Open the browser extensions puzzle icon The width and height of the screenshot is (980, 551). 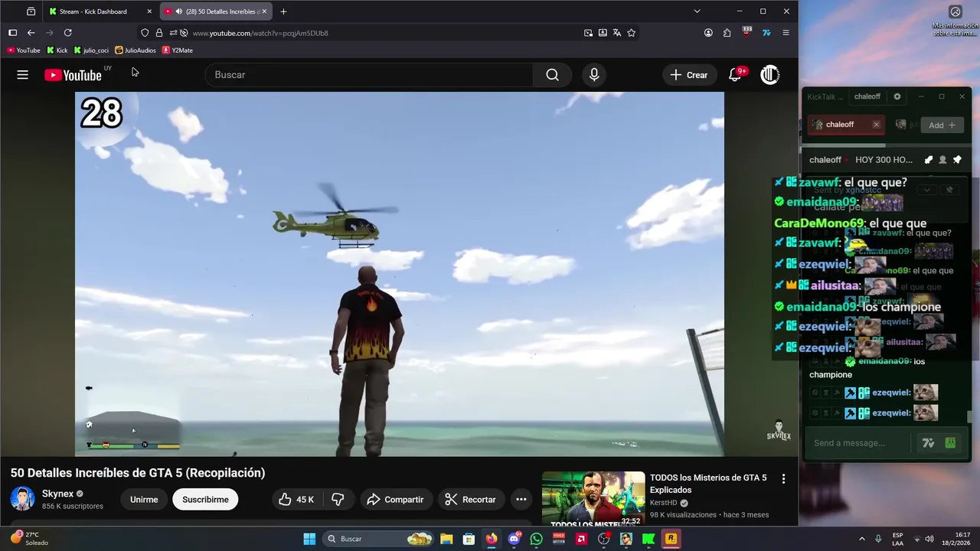coord(727,33)
